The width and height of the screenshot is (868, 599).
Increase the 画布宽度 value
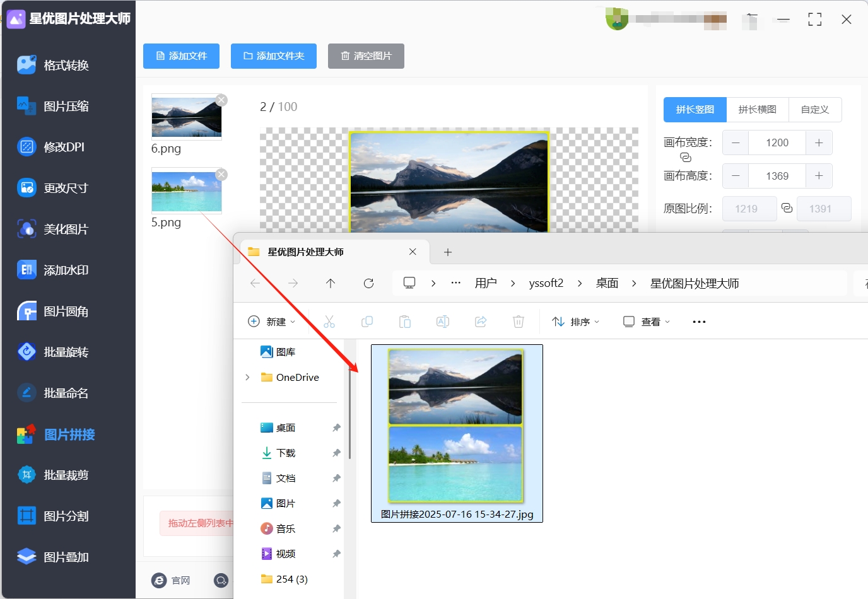click(x=819, y=142)
